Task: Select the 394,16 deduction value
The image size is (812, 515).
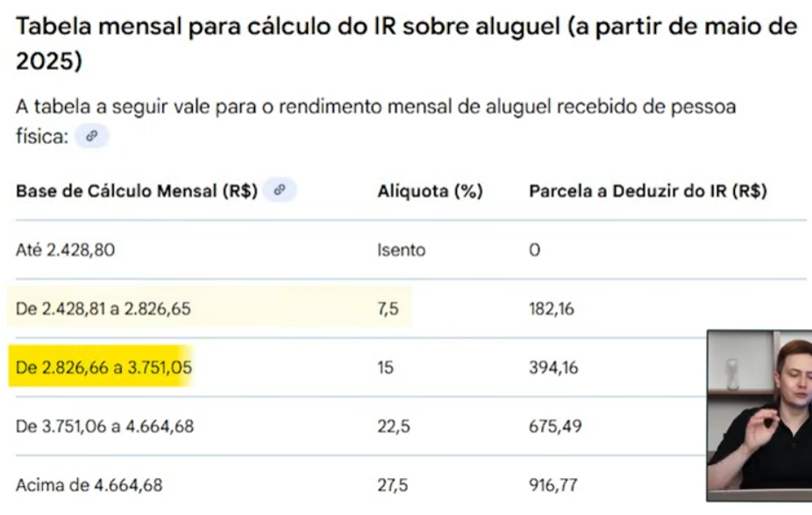Action: [x=553, y=368]
